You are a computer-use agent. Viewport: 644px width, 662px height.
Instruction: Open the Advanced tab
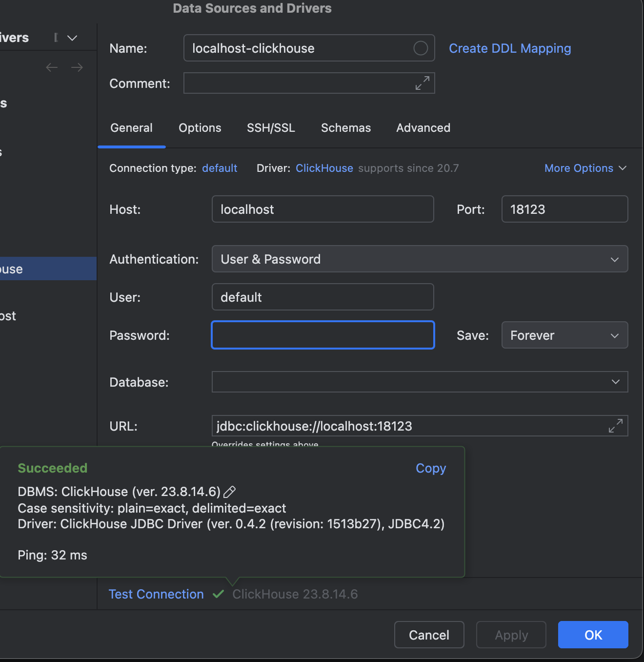(x=423, y=128)
